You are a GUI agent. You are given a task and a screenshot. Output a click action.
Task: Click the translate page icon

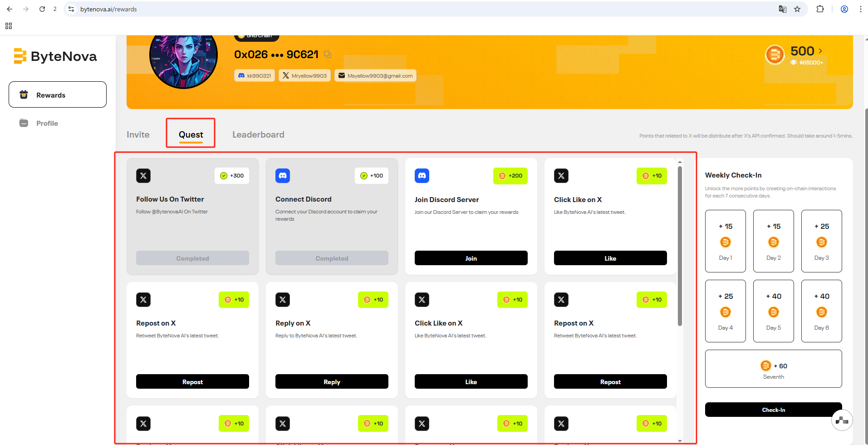(783, 9)
